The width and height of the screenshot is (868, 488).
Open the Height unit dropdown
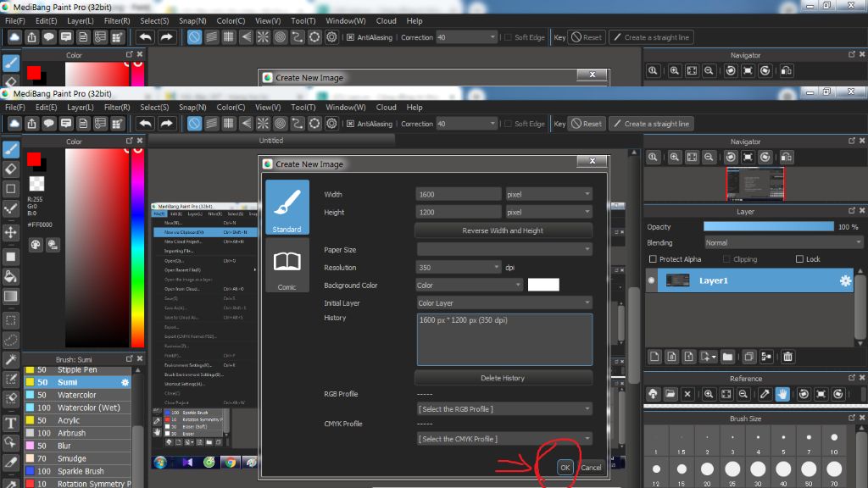[x=548, y=212]
